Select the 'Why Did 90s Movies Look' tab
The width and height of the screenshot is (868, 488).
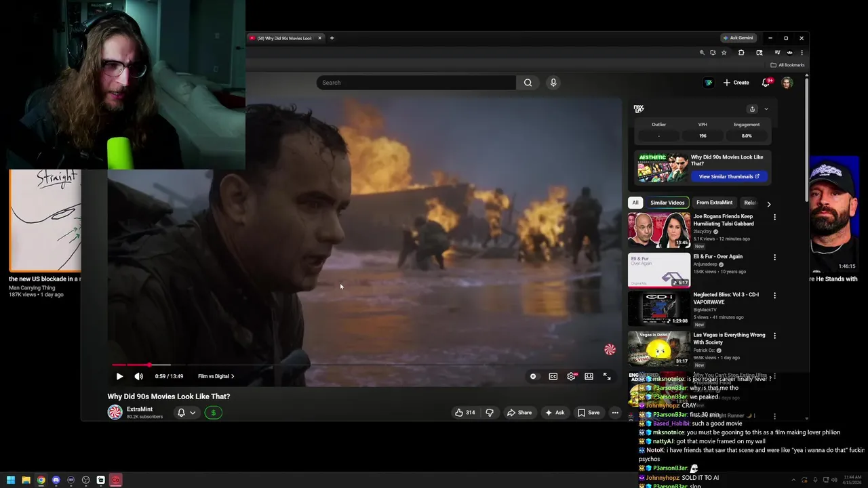(x=284, y=38)
